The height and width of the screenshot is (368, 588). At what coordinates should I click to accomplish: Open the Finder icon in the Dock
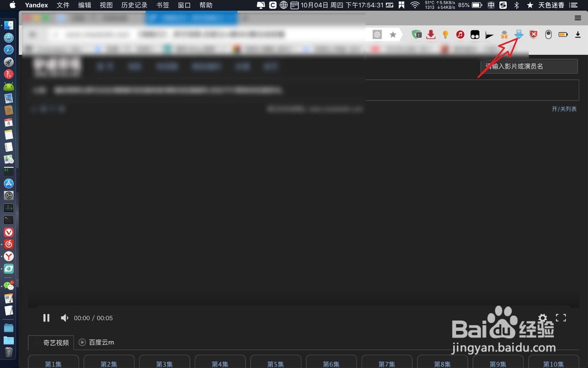(x=9, y=25)
